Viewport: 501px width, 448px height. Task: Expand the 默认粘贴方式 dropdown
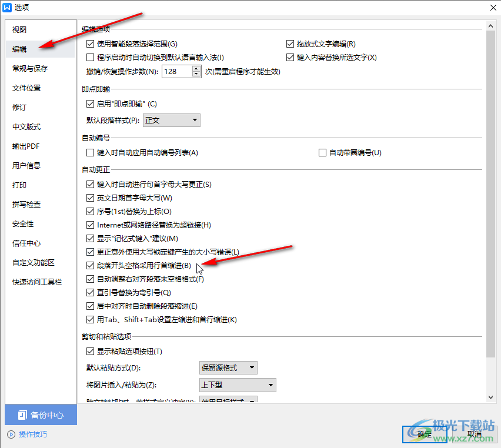tap(228, 368)
